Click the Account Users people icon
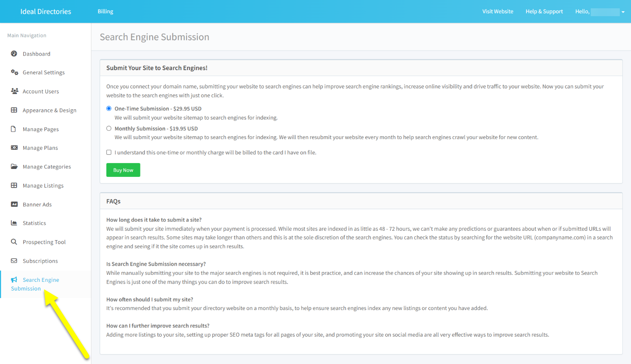This screenshot has width=631, height=364. coord(15,91)
